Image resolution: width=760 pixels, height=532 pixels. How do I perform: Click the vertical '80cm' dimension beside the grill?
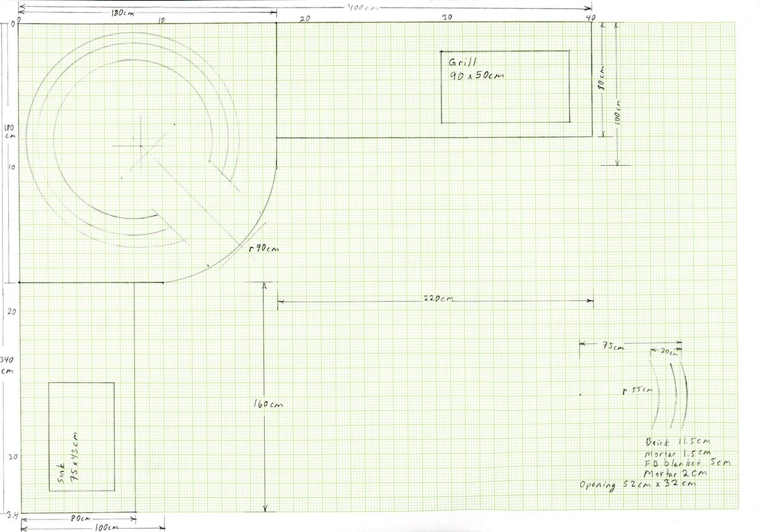tap(602, 79)
